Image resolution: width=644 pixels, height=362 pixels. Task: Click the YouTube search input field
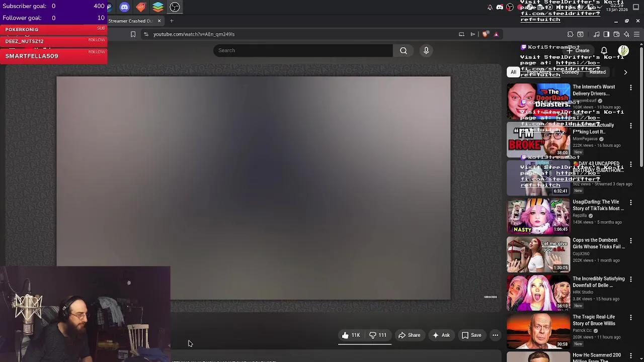(303, 50)
